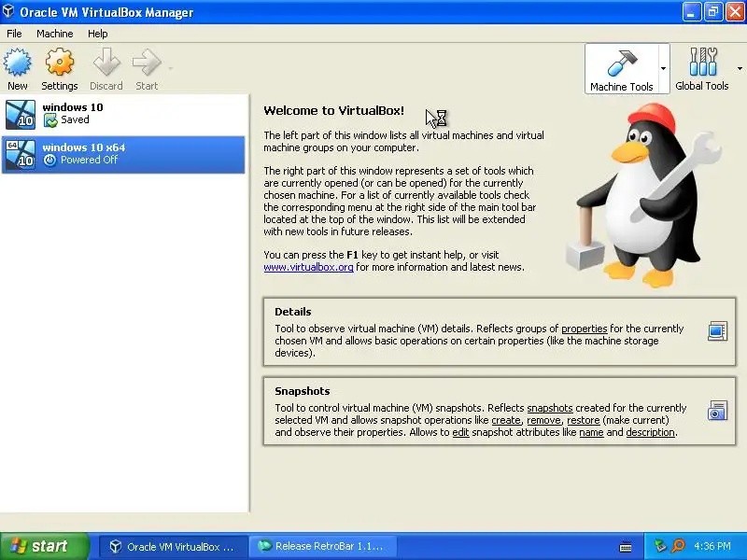Screen dimensions: 747x560
Task: Click the restore link in Snapshots
Action: coord(583,420)
